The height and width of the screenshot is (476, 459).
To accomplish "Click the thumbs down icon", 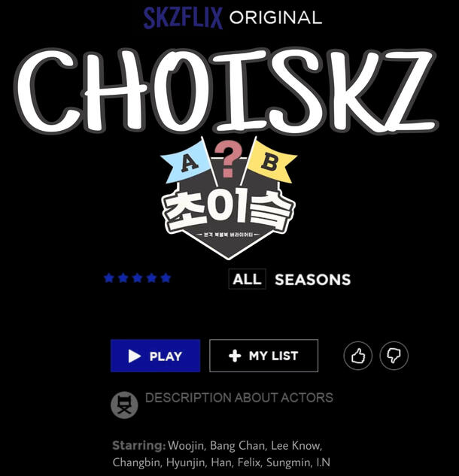I will (x=394, y=356).
